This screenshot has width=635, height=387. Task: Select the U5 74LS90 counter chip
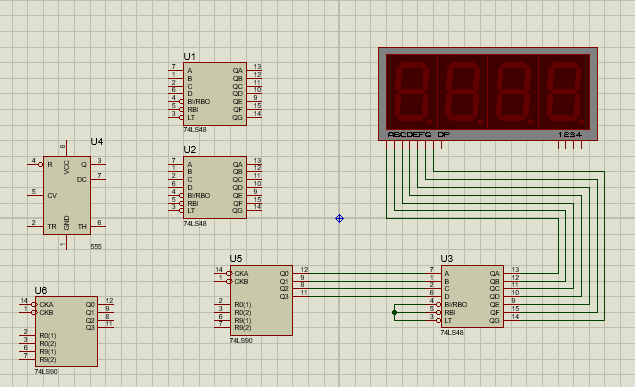coord(261,300)
